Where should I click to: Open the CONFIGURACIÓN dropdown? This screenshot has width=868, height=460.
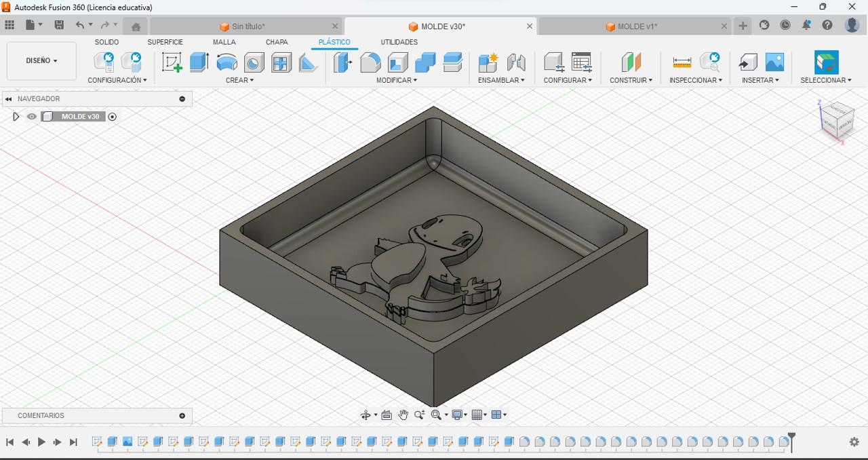tap(117, 80)
